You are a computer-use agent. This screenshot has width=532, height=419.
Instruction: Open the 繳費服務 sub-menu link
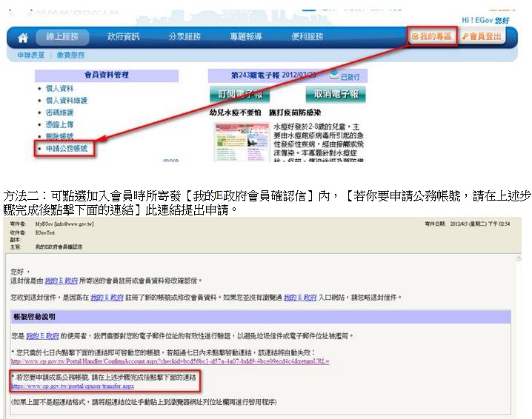pyautogui.click(x=70, y=55)
